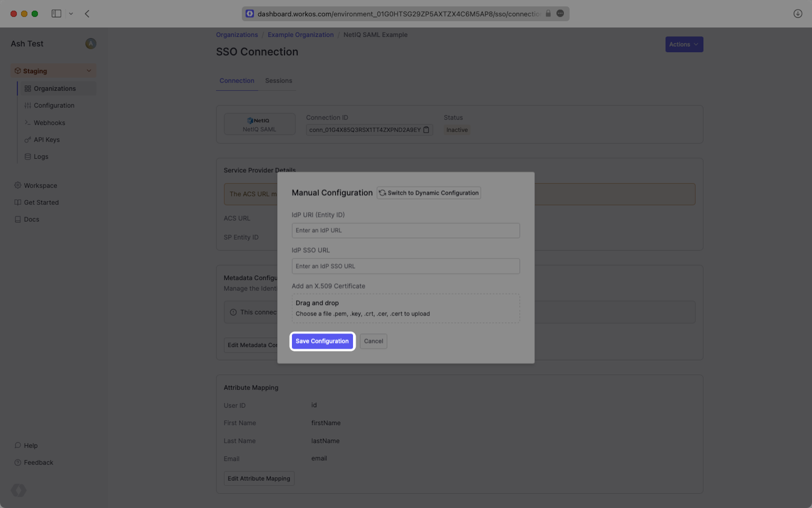The width and height of the screenshot is (812, 508).
Task: Click the user avatar next to Ash Test
Action: [91, 44]
